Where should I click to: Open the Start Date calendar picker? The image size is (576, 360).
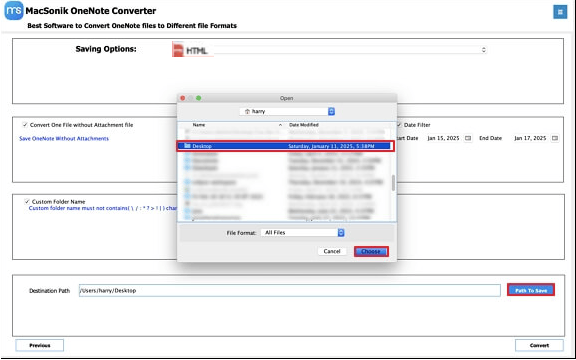468,138
